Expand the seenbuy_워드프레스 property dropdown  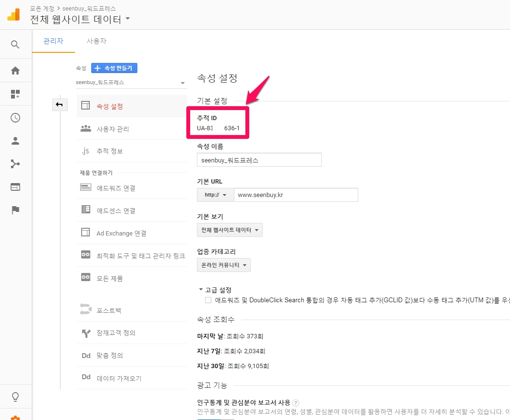(x=131, y=83)
